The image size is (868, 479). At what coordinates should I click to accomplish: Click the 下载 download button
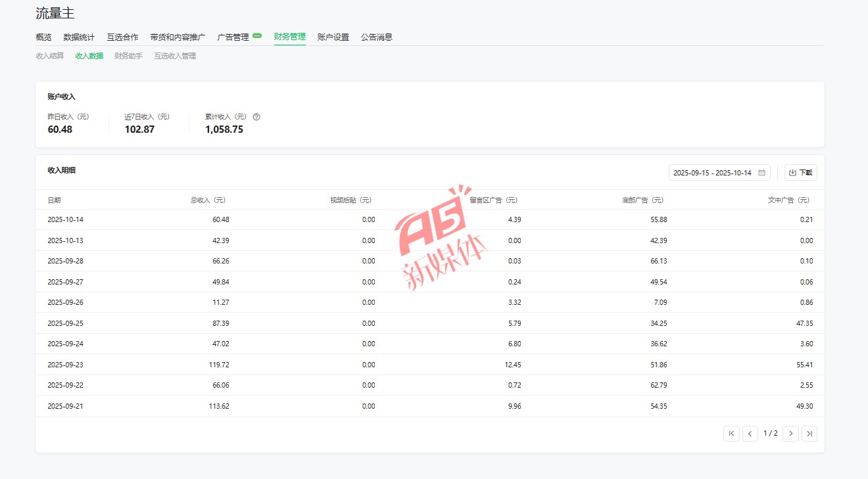coord(800,173)
